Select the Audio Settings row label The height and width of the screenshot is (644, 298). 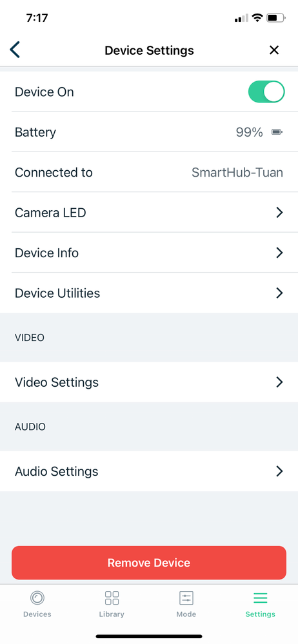(x=57, y=471)
